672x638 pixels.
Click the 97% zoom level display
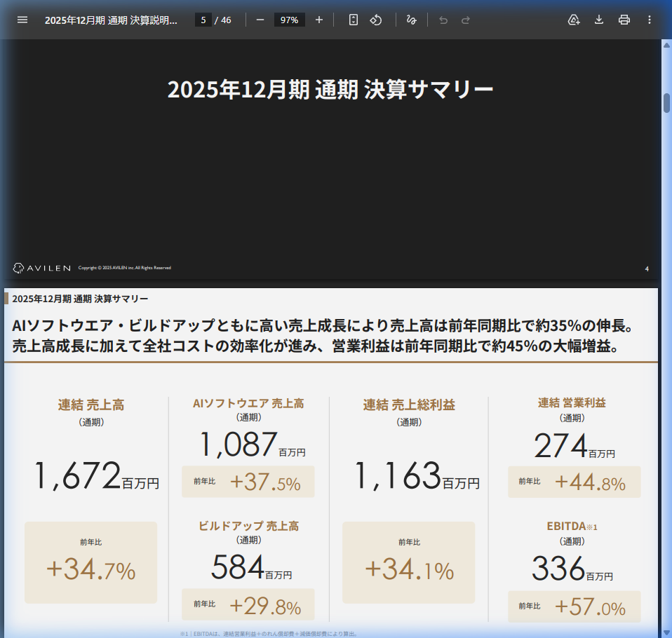(x=289, y=20)
